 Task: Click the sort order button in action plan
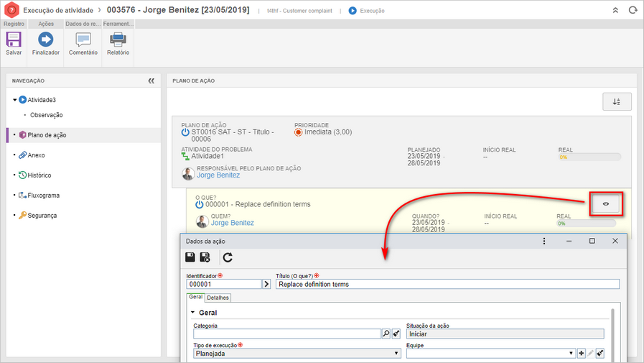pyautogui.click(x=617, y=101)
